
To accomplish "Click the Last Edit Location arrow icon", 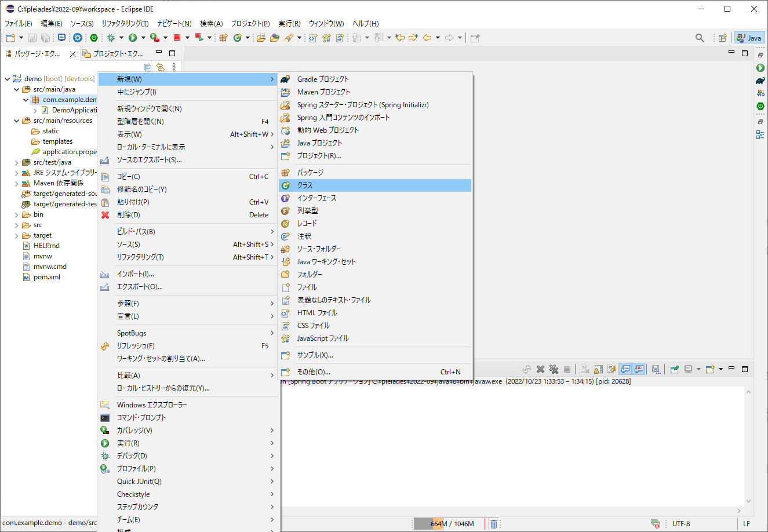I will 400,38.
